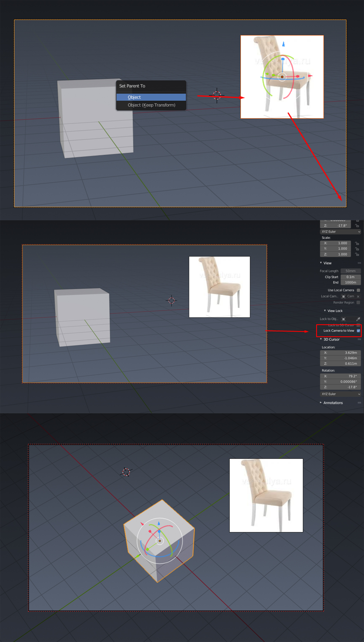
Task: Click the Clip Start 0.1m field
Action: [x=350, y=277]
